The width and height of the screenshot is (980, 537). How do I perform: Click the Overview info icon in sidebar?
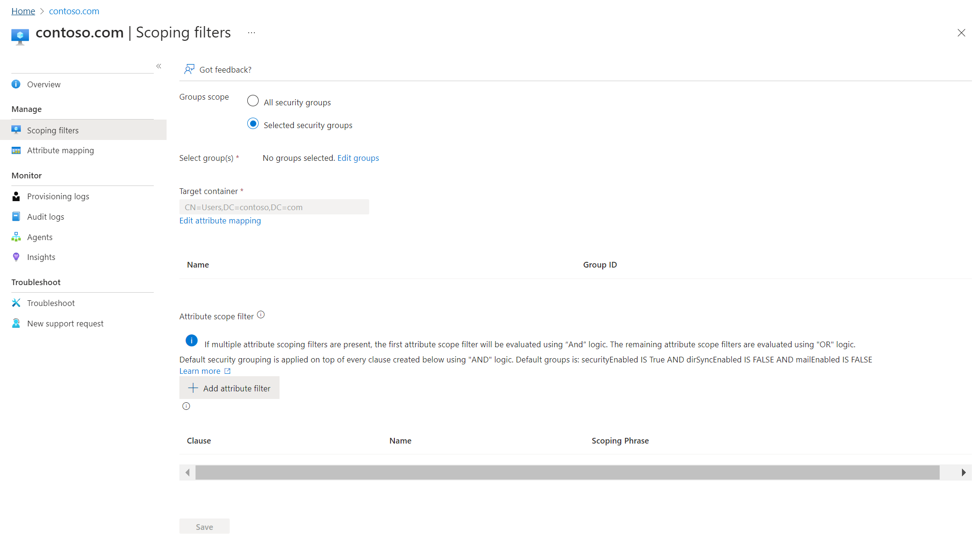[x=16, y=84]
